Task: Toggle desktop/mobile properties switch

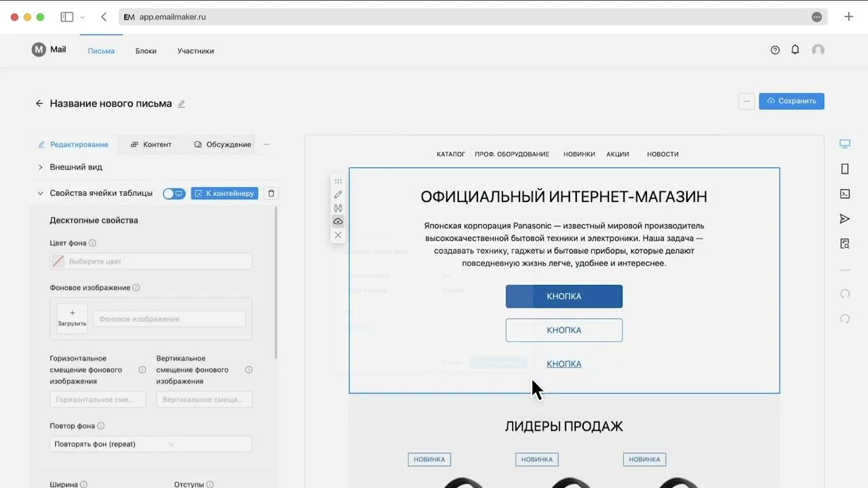Action: [174, 193]
